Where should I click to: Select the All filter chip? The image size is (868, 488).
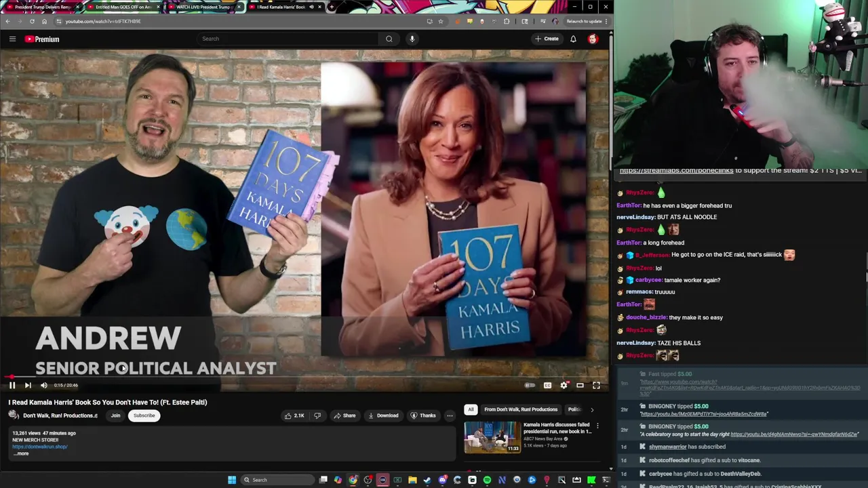click(x=470, y=409)
